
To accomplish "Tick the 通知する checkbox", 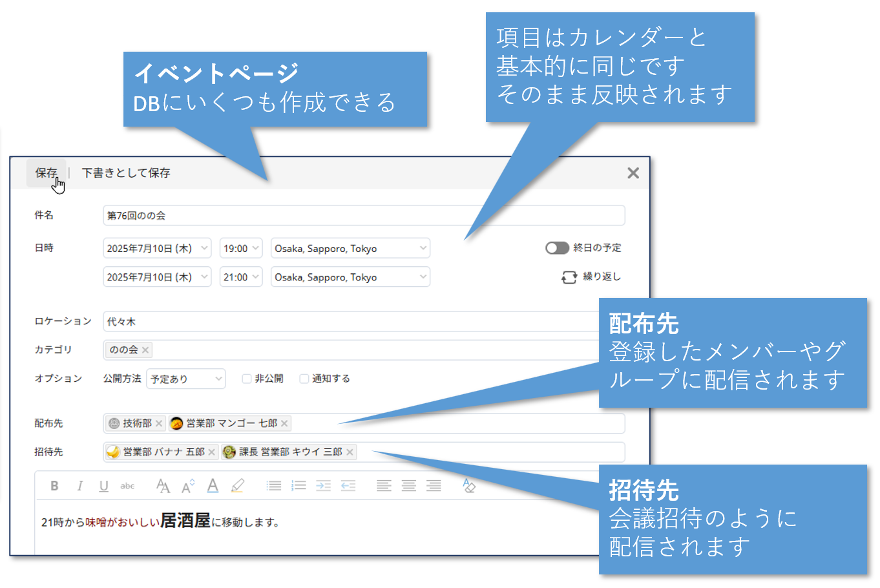I will [x=304, y=379].
